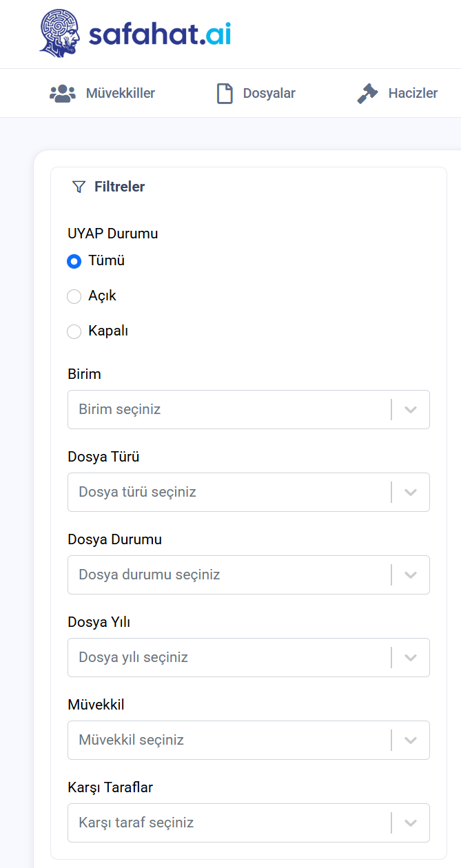This screenshot has height=868, width=461.
Task: Choose the Kapalı radio option
Action: [x=74, y=331]
